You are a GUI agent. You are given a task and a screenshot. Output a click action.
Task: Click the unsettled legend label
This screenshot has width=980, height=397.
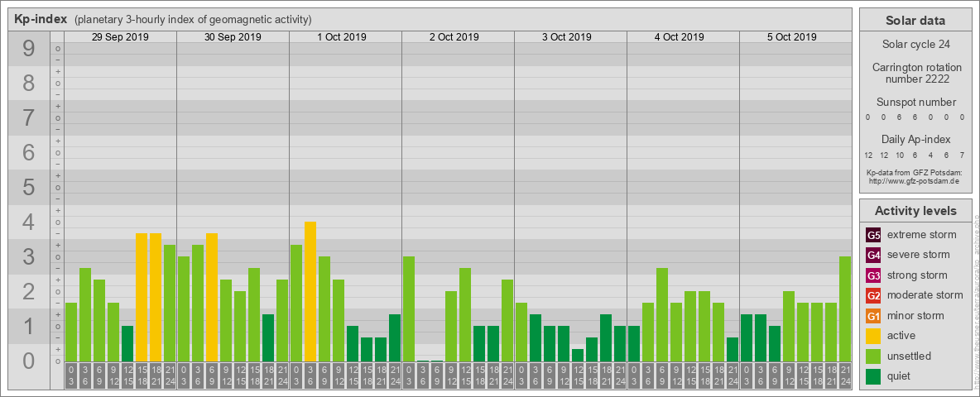(910, 356)
